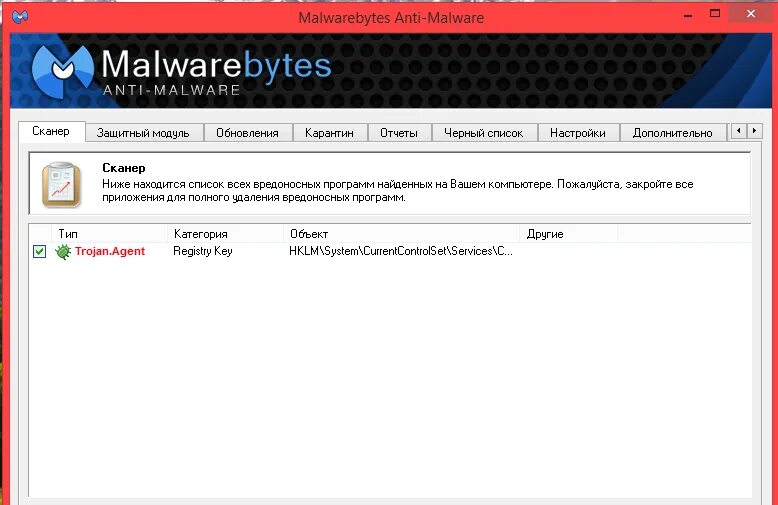Select the Trojan.Agent threat name
This screenshot has height=505, width=778.
[x=110, y=251]
